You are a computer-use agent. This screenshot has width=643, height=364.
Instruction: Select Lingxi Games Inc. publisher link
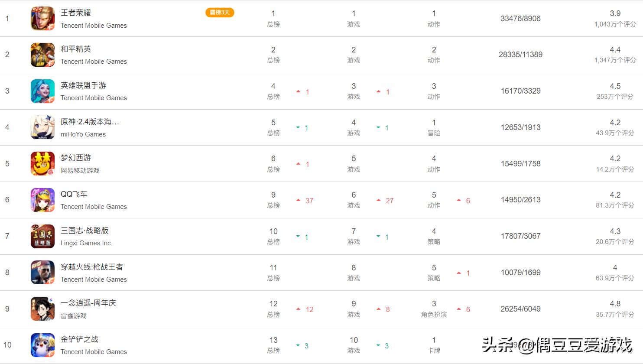point(86,243)
